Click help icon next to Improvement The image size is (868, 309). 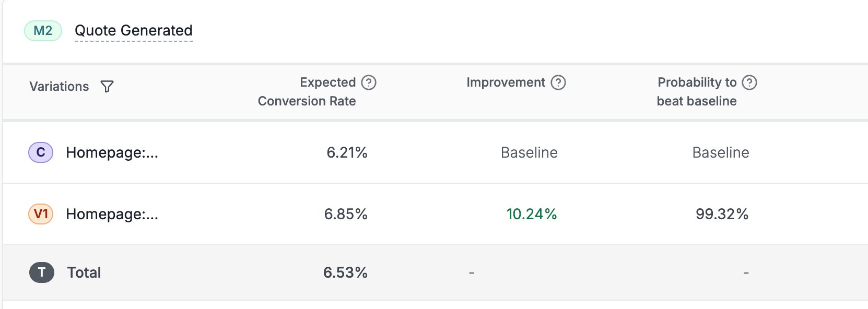click(x=558, y=82)
